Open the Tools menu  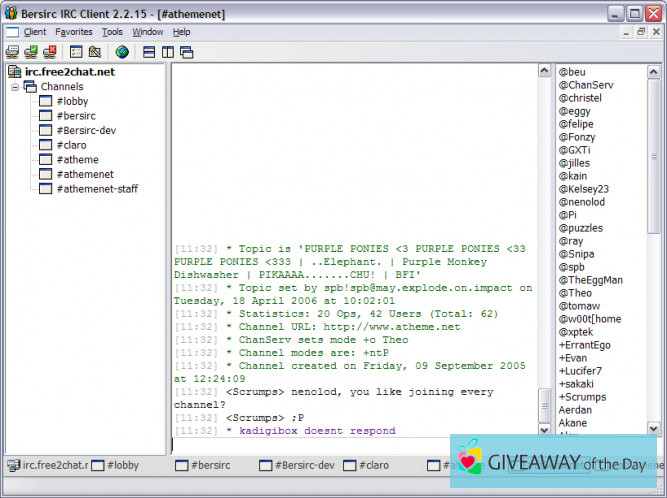(x=112, y=32)
